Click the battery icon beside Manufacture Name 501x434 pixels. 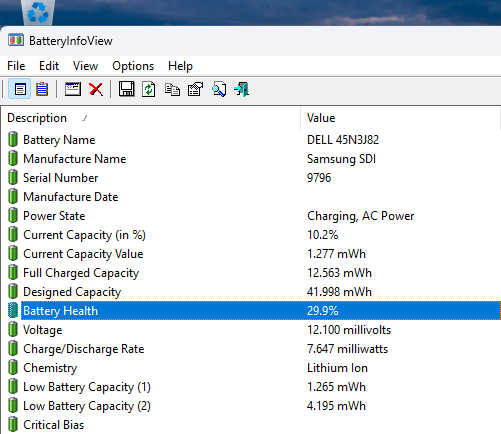coord(13,158)
